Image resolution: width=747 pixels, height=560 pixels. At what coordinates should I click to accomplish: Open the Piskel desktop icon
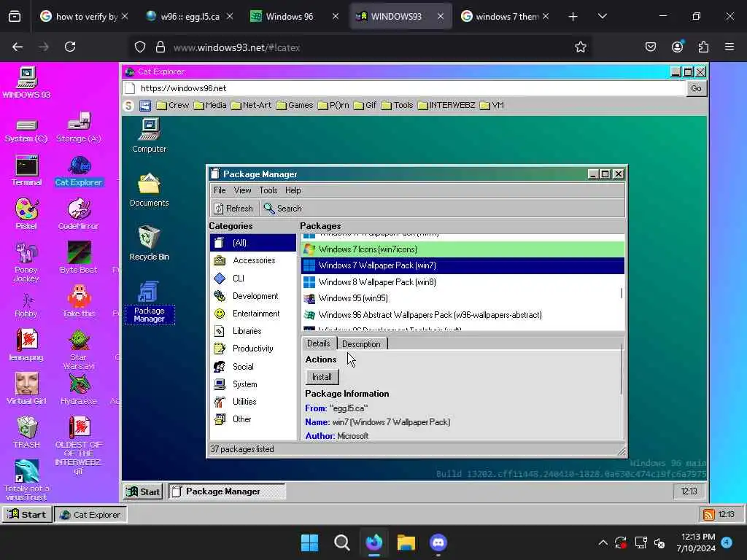tap(27, 214)
